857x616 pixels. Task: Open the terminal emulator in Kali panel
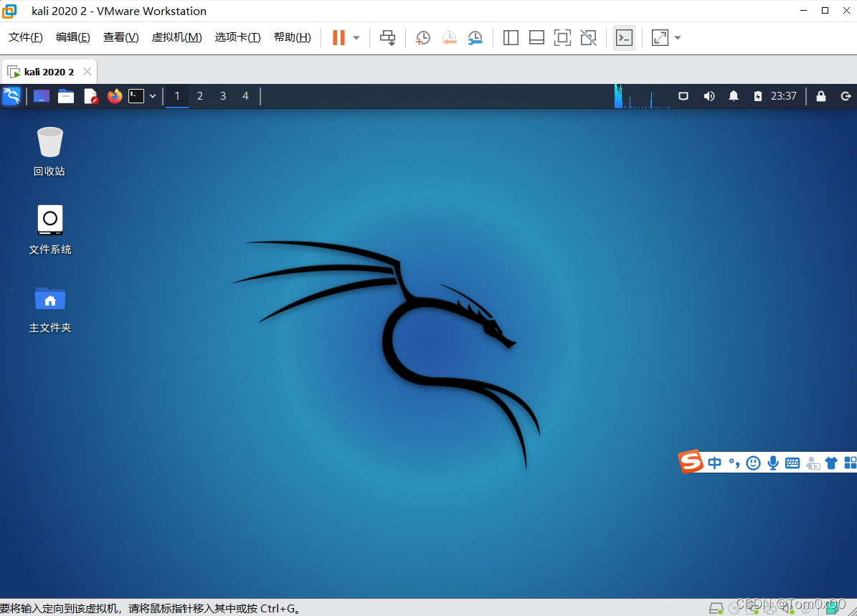coord(136,96)
